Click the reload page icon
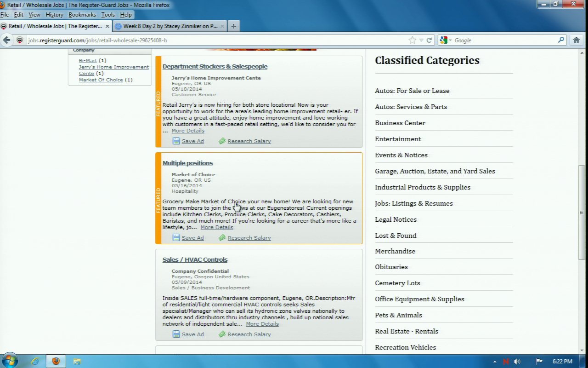The image size is (588, 368). coord(429,40)
